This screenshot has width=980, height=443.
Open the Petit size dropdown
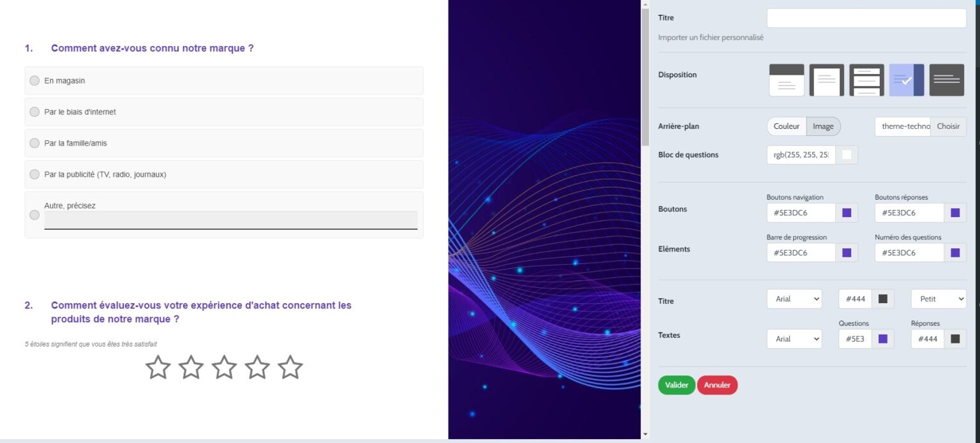point(938,299)
